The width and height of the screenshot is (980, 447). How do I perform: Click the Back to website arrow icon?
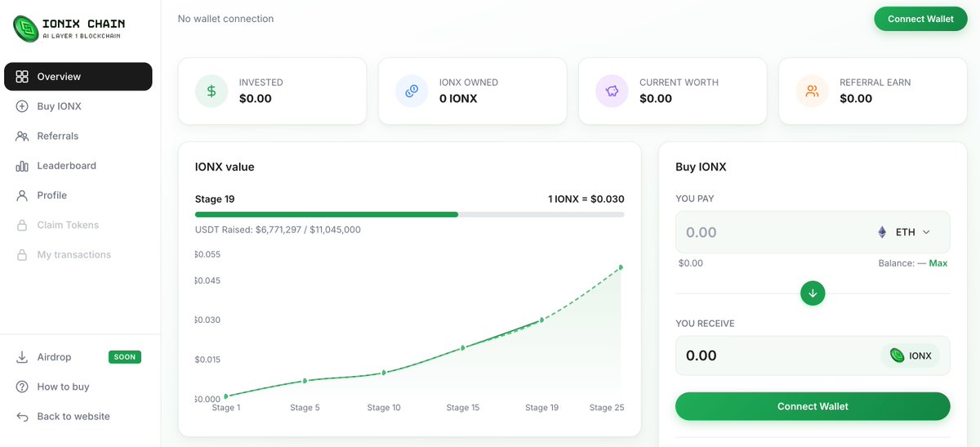[x=22, y=417]
